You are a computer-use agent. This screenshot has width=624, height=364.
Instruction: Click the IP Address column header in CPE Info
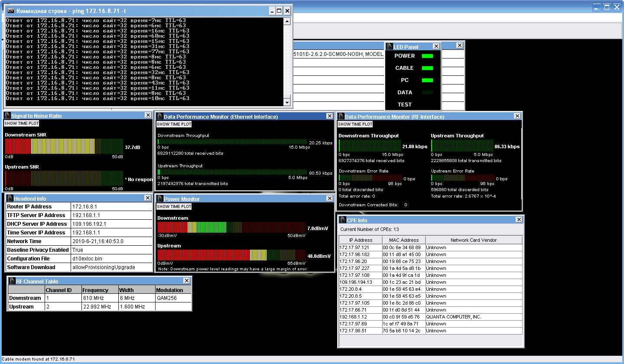[x=361, y=240]
